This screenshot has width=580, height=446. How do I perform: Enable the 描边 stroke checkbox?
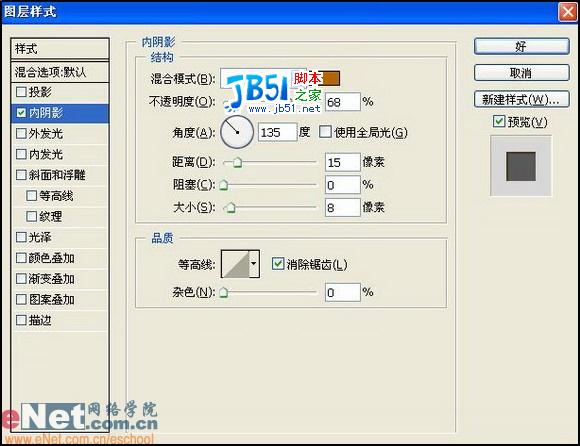[x=21, y=320]
